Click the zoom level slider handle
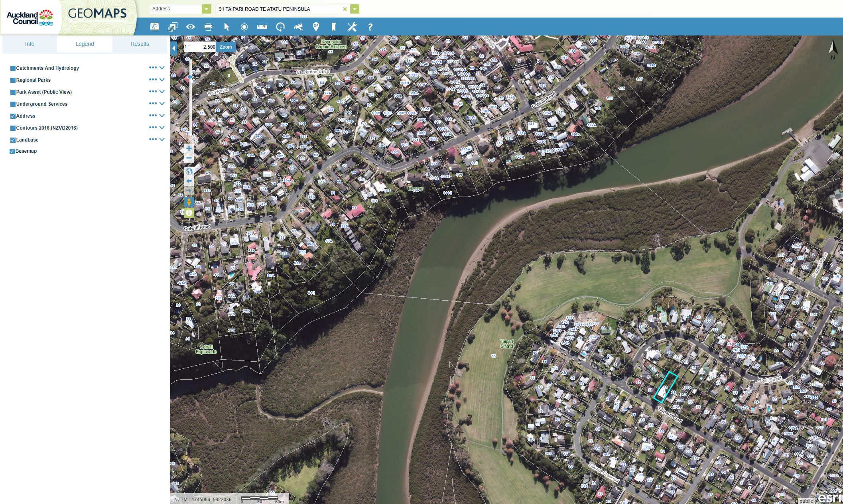This screenshot has width=843, height=504. point(191,77)
